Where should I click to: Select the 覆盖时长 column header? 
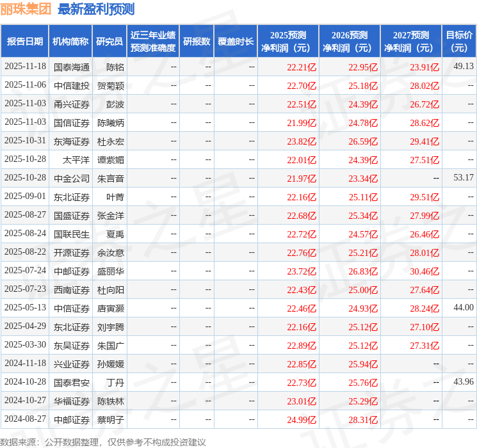[x=236, y=42]
